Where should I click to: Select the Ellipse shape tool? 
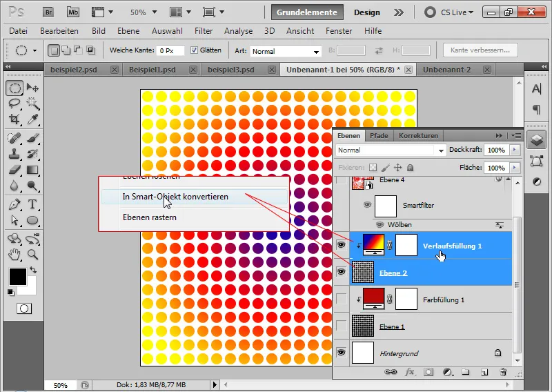[32, 220]
